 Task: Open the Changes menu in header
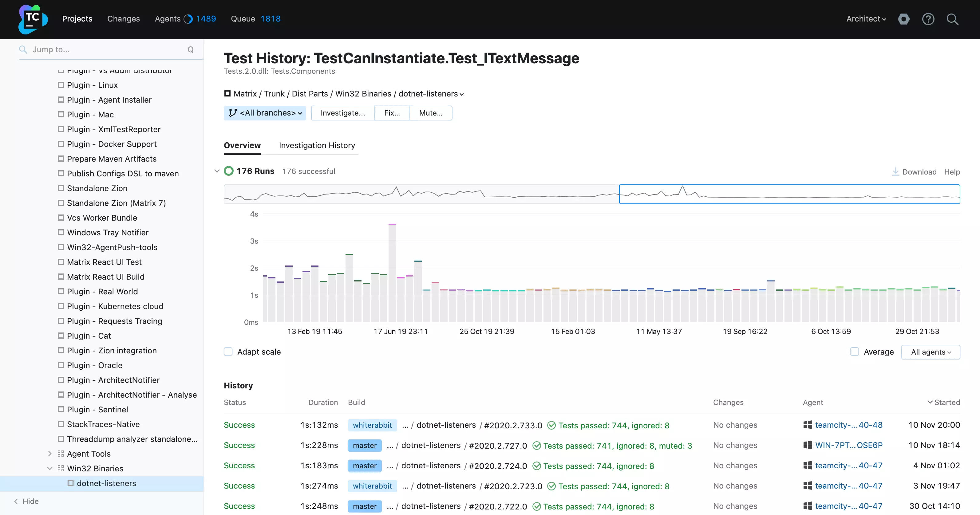123,19
